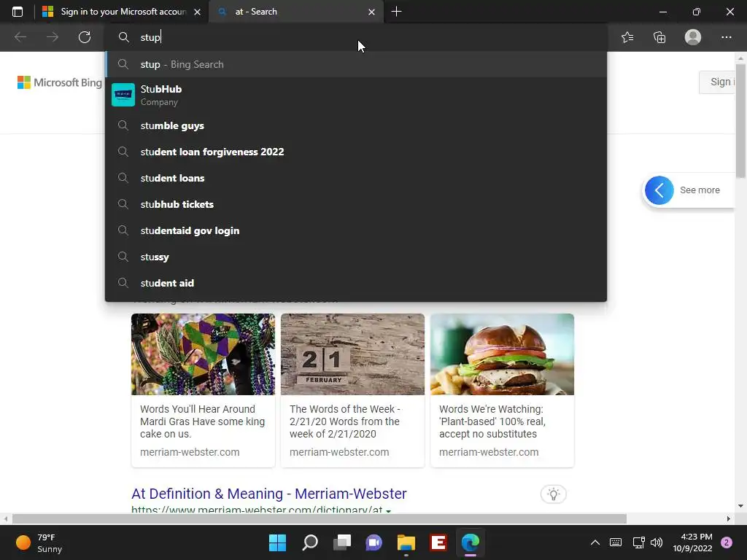Open the Chat (Teams) taskbar icon
The width and height of the screenshot is (747, 560).
pyautogui.click(x=374, y=542)
